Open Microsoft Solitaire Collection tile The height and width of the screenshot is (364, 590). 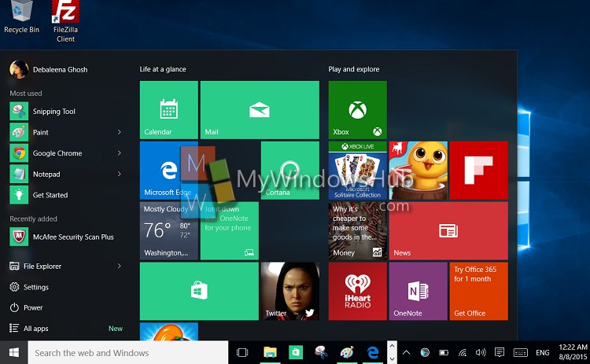[x=357, y=171]
